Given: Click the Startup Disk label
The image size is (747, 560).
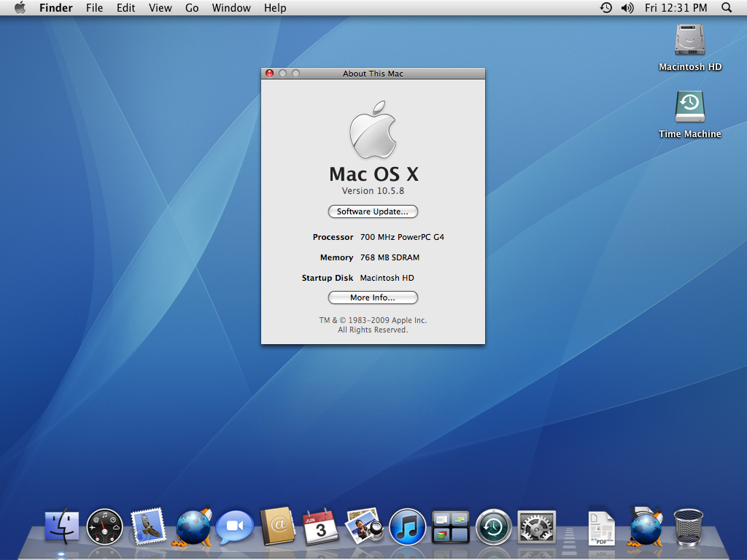Looking at the screenshot, I should click(328, 278).
